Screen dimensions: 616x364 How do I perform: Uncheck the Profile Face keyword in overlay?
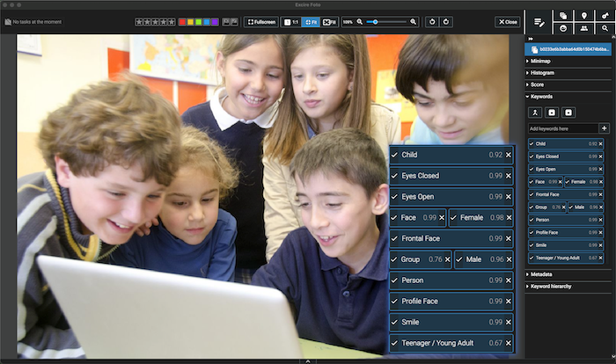tap(395, 302)
